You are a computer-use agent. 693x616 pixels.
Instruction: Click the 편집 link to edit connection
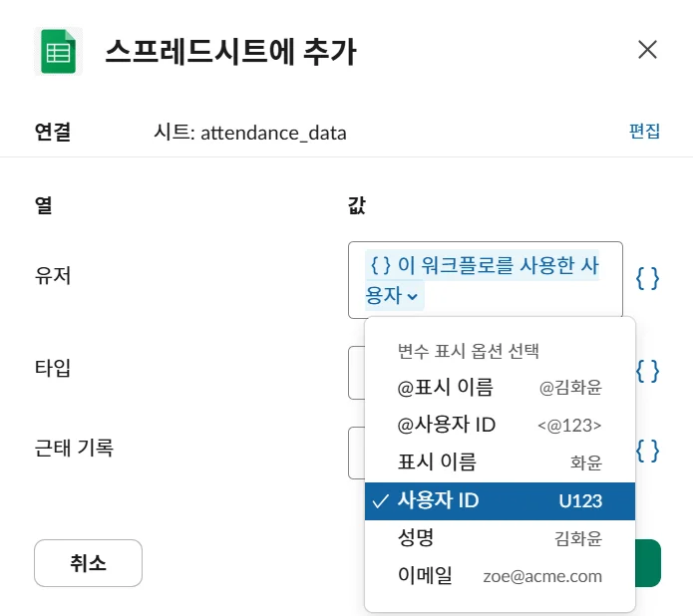(644, 131)
